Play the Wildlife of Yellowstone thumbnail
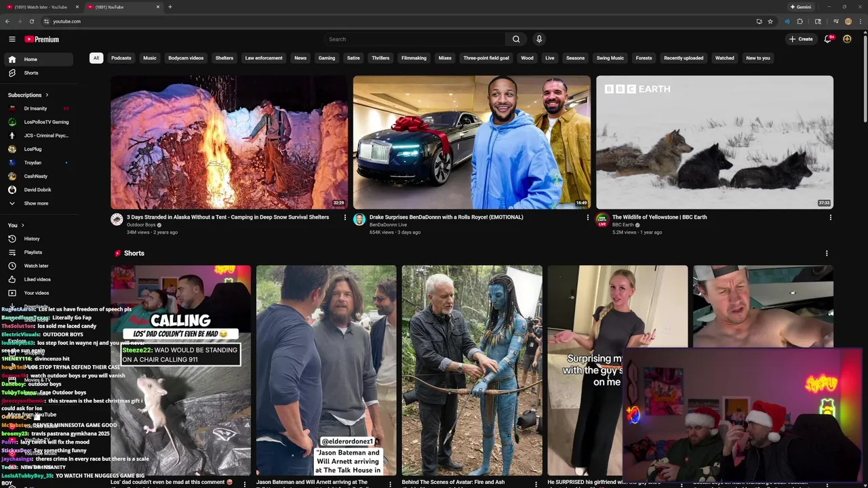 point(715,142)
